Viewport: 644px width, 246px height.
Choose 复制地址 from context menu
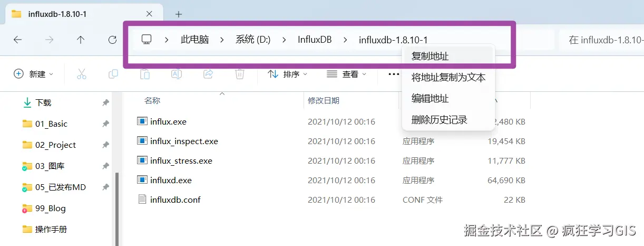[448, 56]
